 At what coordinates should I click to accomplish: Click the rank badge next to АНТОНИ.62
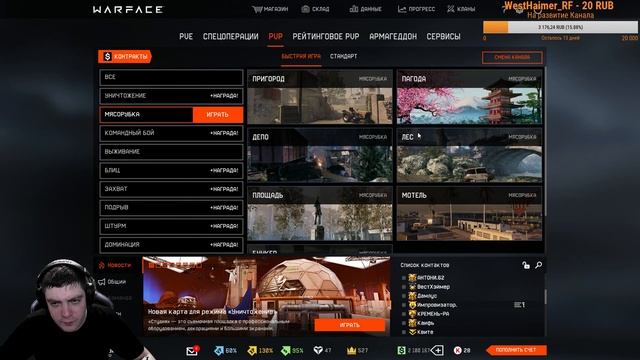click(412, 278)
